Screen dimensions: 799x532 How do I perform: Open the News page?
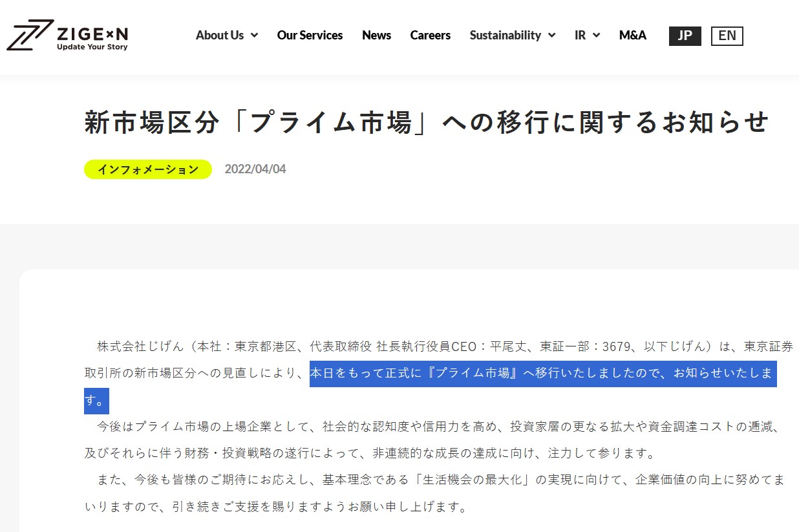coord(376,36)
